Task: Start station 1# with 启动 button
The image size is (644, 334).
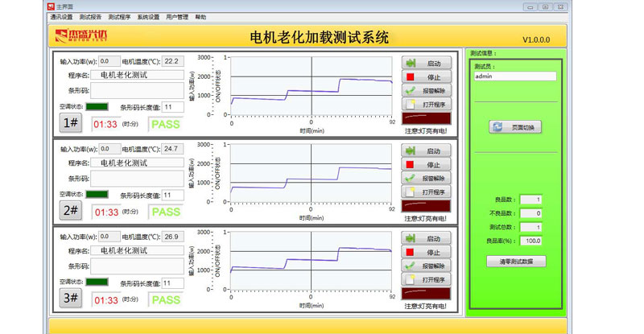Action: 427,64
